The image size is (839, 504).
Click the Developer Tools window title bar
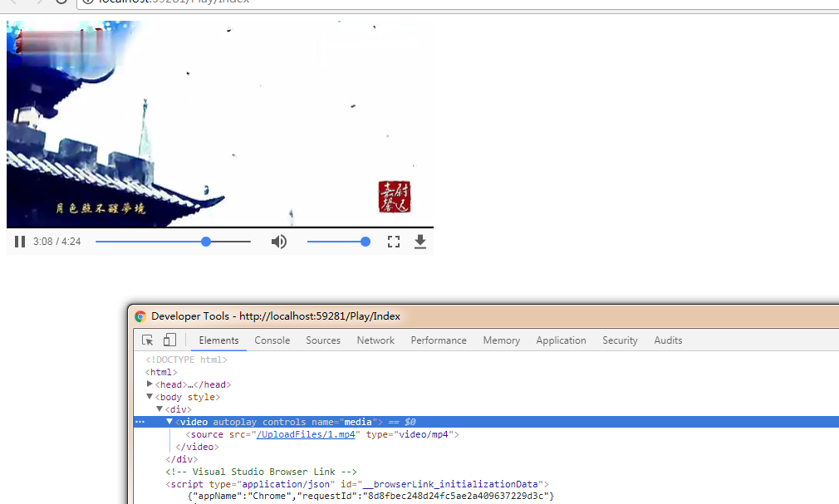tap(484, 316)
